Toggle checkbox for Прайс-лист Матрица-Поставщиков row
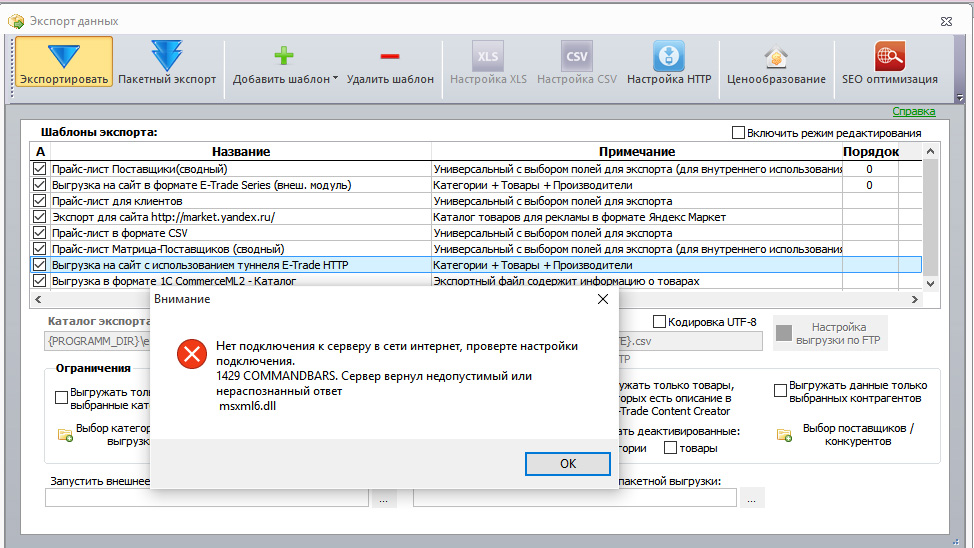This screenshot has height=548, width=974. pyautogui.click(x=39, y=249)
